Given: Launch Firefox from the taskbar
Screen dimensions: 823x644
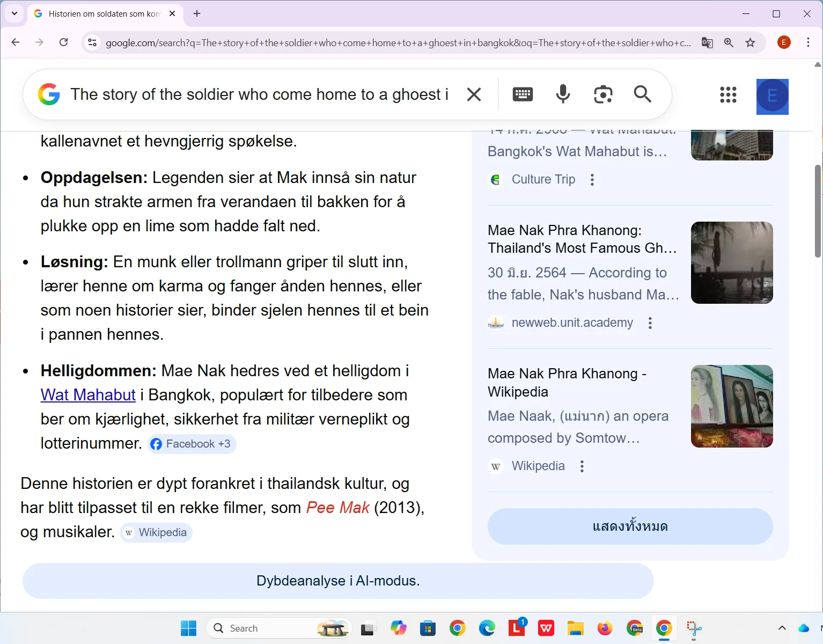Looking at the screenshot, I should 604,628.
